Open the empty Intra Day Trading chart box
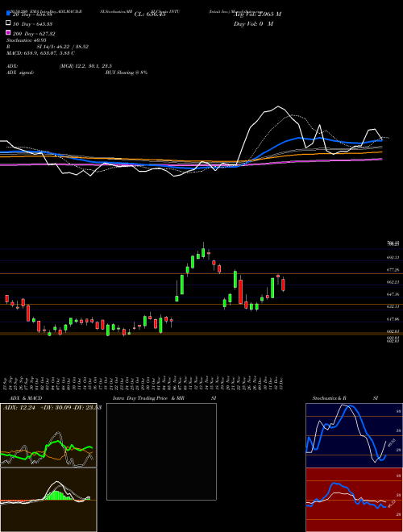The width and height of the screenshot is (403, 532). [161, 451]
